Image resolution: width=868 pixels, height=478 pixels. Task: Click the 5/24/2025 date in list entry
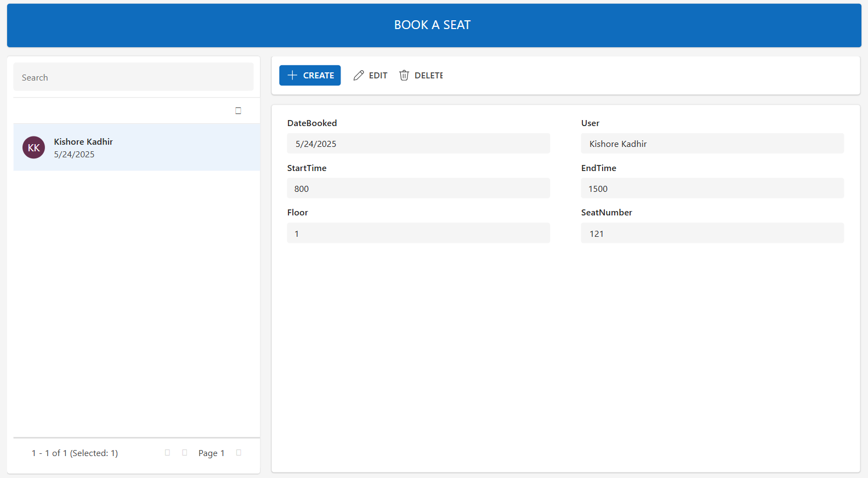(74, 155)
